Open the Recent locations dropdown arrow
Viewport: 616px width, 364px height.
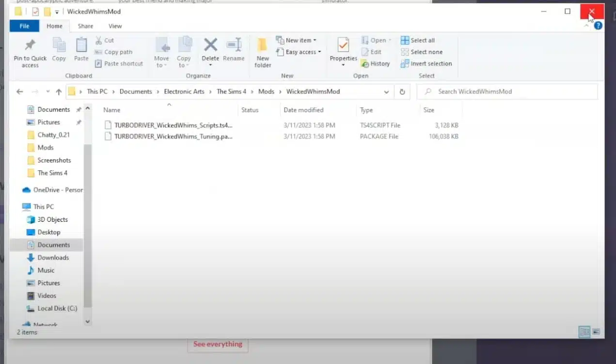[47, 91]
